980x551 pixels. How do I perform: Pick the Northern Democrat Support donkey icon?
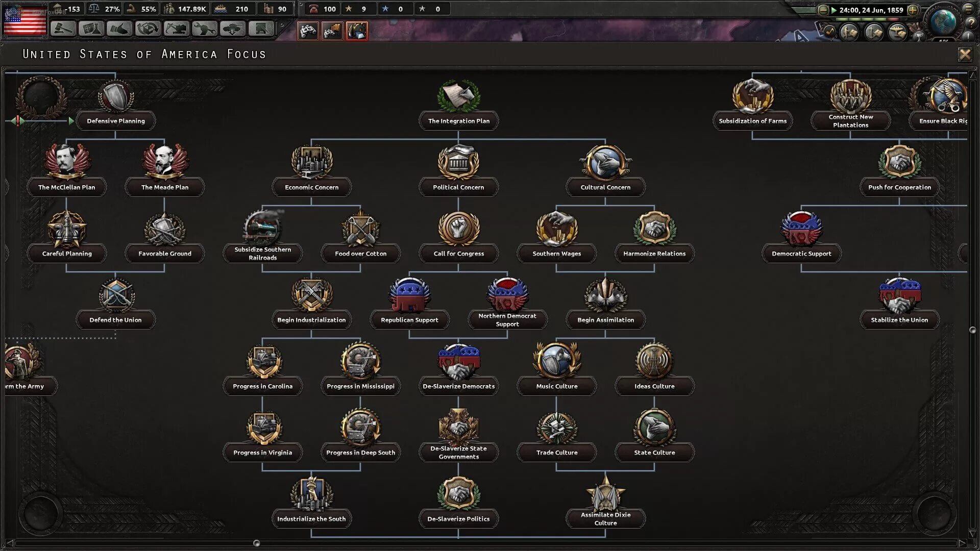507,294
